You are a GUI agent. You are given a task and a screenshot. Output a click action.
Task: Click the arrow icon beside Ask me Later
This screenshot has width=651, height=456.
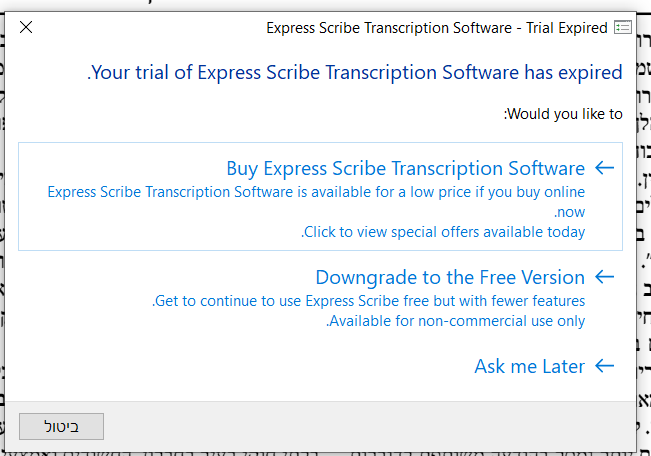(x=604, y=366)
